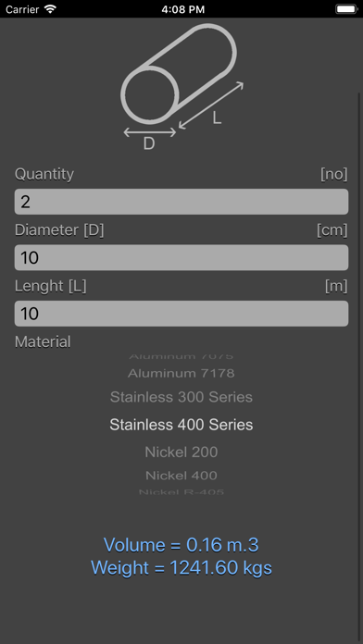363x644 pixels.
Task: Tap the [cm] diameter unit label
Action: coord(332,230)
